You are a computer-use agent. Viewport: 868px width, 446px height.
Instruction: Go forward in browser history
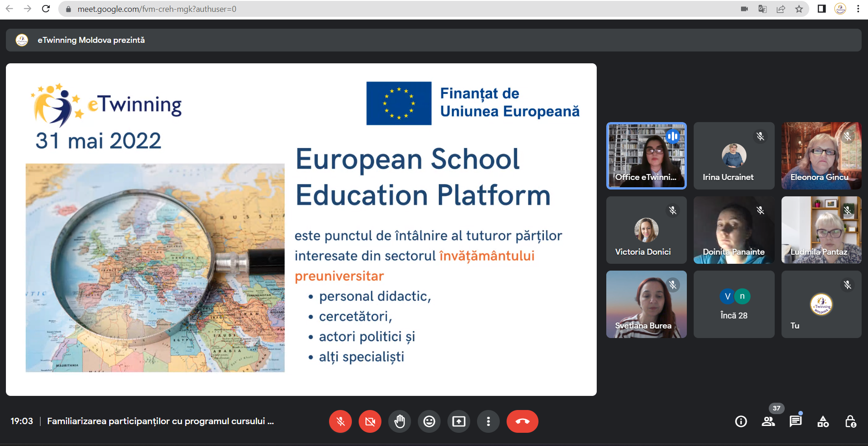pos(27,9)
